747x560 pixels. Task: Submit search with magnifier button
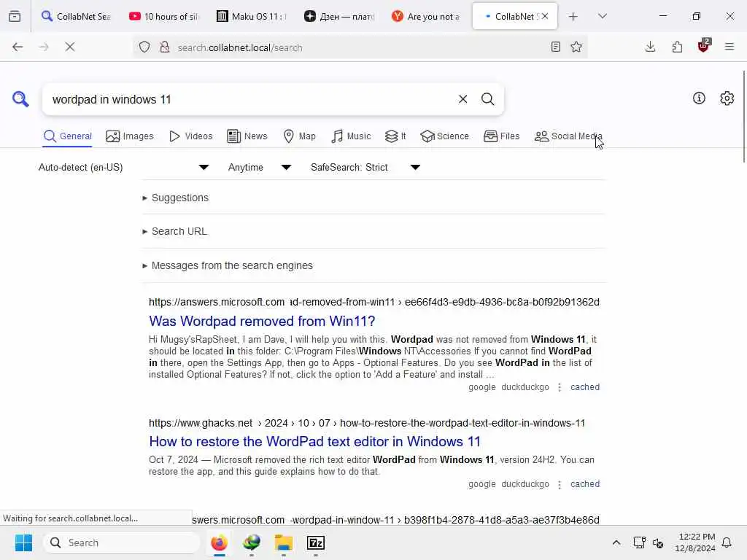pyautogui.click(x=487, y=99)
